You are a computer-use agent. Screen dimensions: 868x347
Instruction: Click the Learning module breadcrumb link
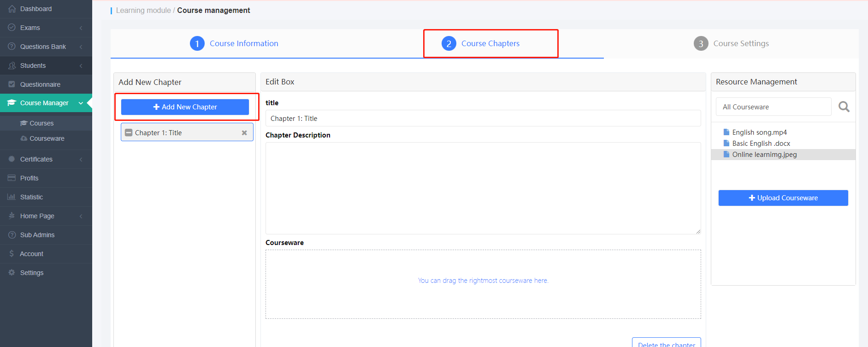143,10
